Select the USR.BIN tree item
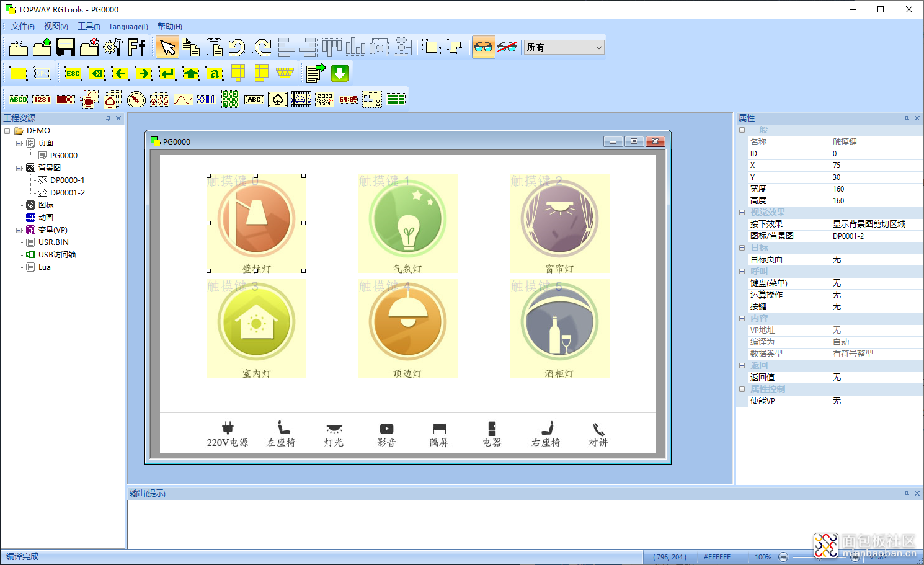 tap(53, 242)
